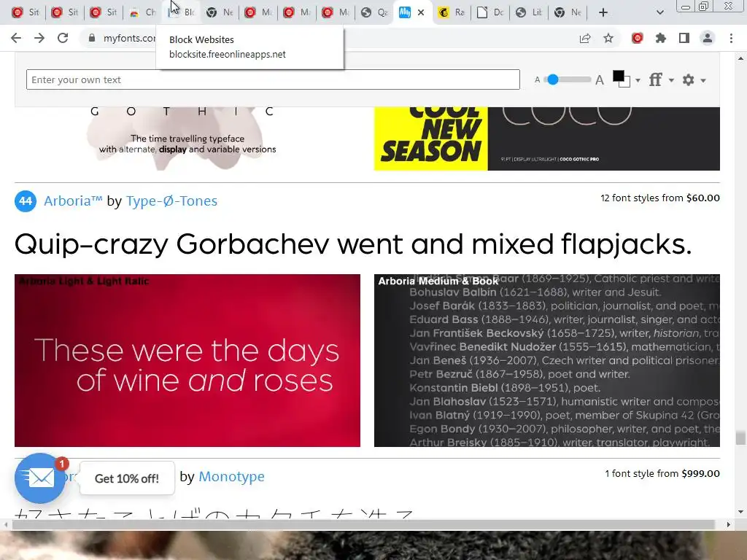
Task: Expand the gear settings dropdown arrow
Action: pos(703,80)
